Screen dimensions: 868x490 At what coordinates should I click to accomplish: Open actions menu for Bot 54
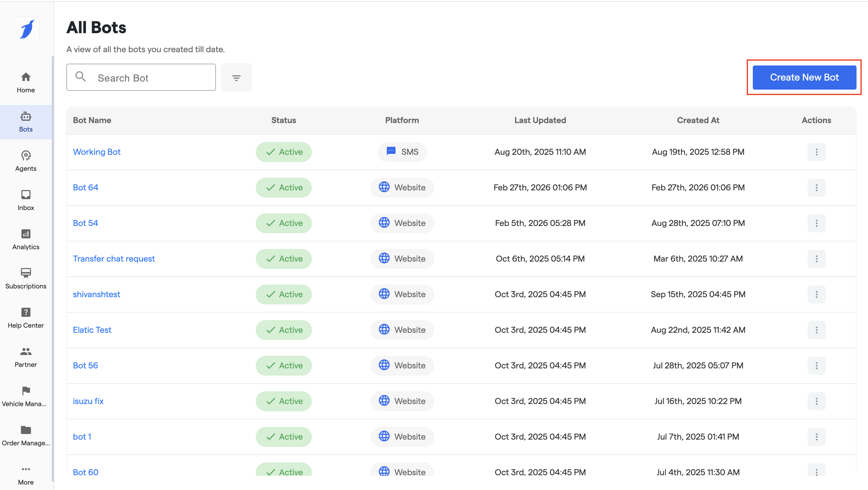(x=816, y=223)
